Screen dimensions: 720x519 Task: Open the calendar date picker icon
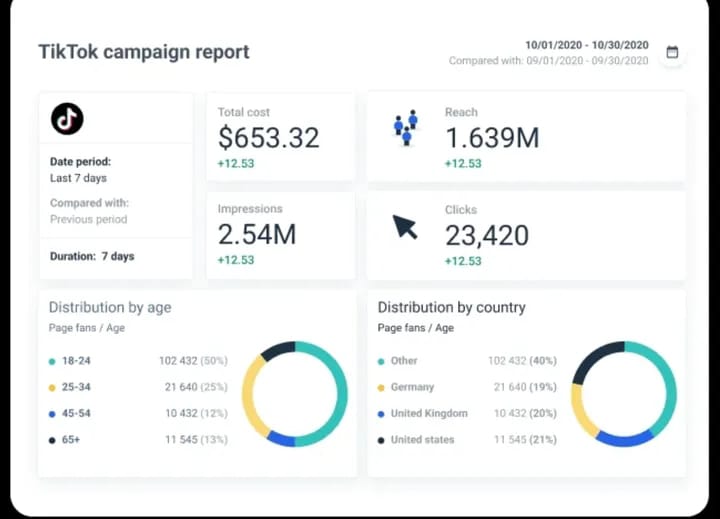672,52
